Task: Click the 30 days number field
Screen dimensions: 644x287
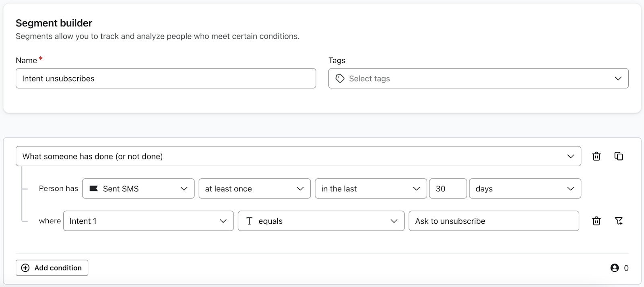Action: tap(448, 189)
